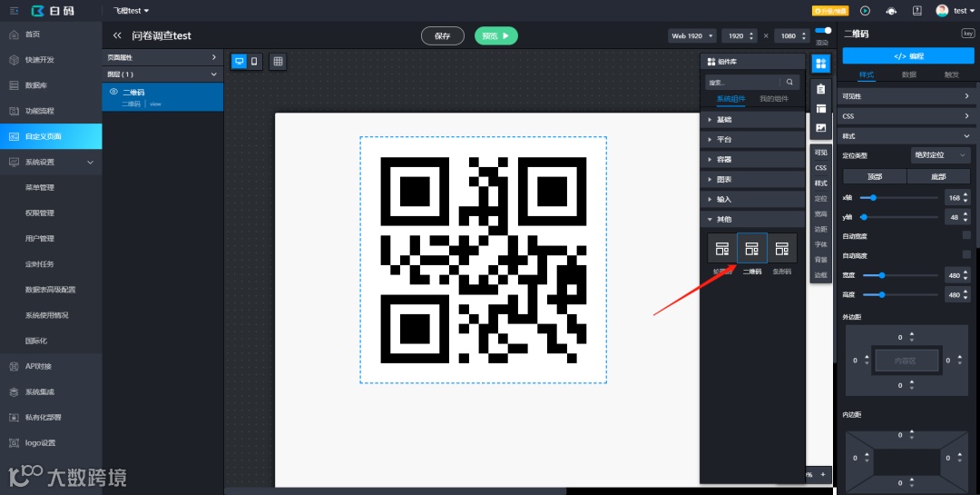The width and height of the screenshot is (980, 495).
Task: Select the 顶部 anchor option
Action: pyautogui.click(x=875, y=176)
